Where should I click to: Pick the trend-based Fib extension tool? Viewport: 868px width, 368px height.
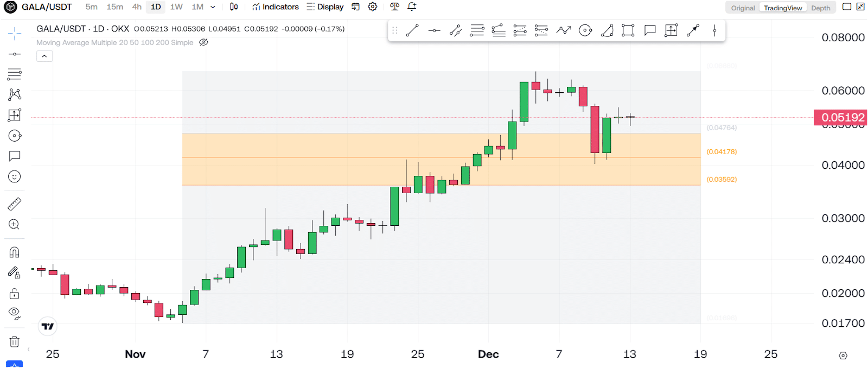point(520,30)
